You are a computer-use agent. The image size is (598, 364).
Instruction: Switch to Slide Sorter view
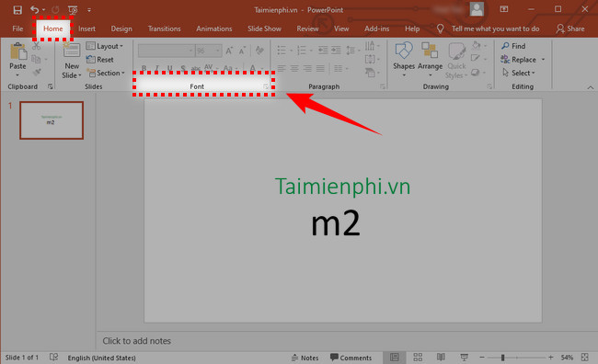[418, 358]
